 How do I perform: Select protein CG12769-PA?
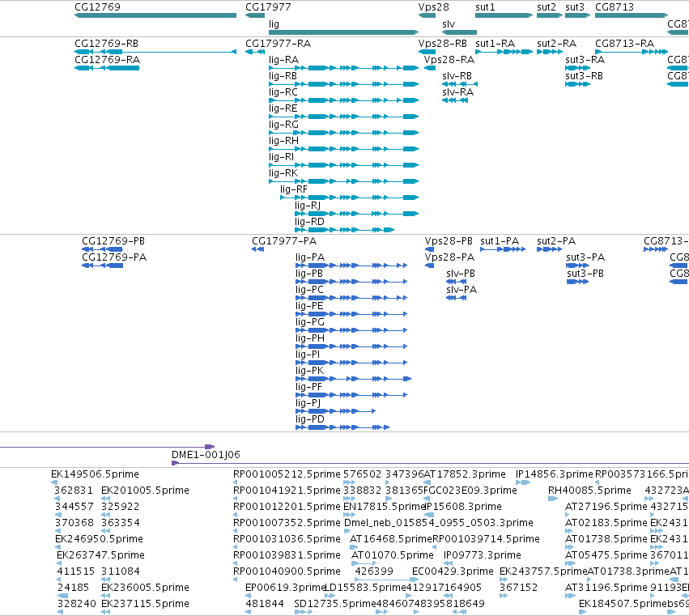click(102, 266)
